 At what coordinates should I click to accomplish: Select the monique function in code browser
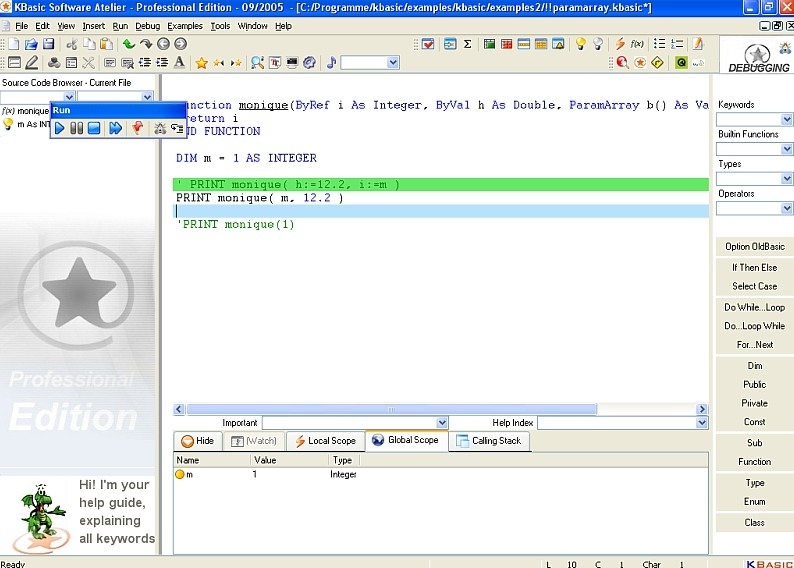(x=25, y=111)
